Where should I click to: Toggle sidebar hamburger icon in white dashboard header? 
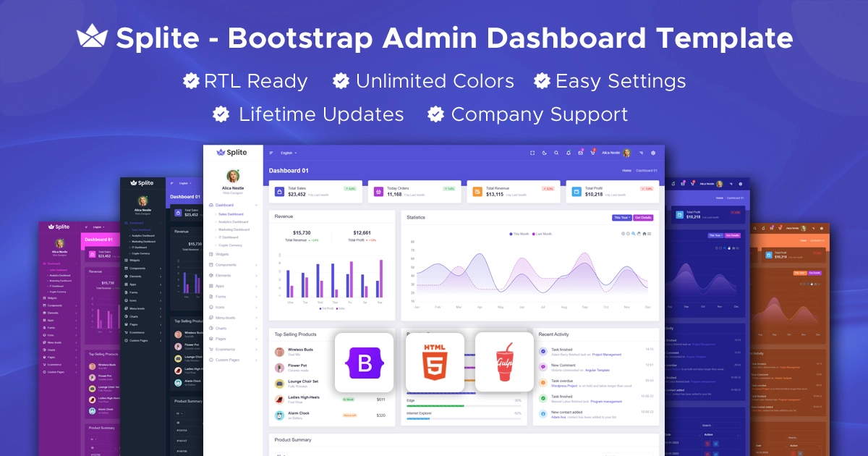271,153
